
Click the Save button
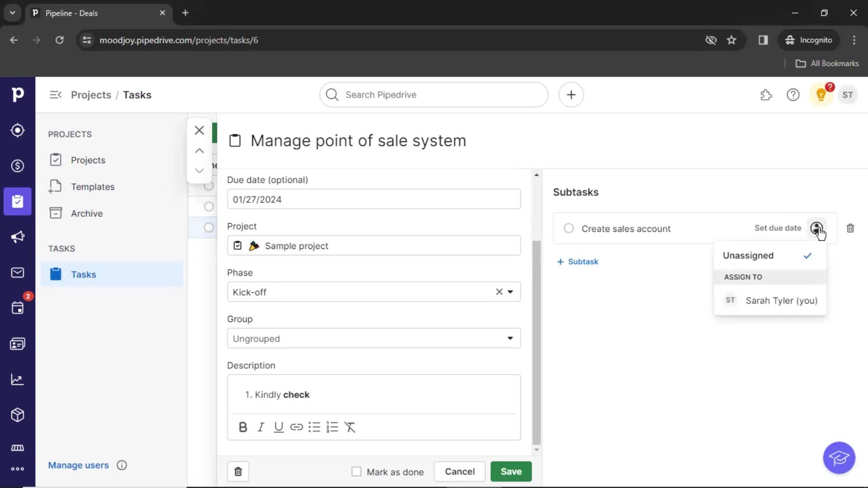(511, 471)
